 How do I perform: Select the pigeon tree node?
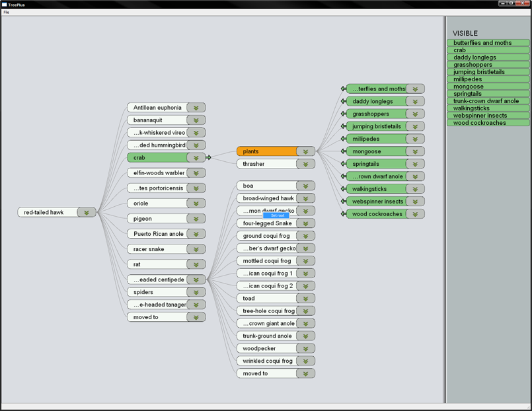click(x=157, y=219)
